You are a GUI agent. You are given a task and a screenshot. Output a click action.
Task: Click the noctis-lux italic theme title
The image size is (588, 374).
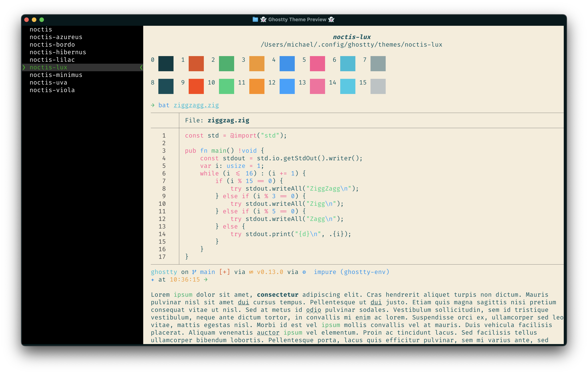tap(352, 37)
